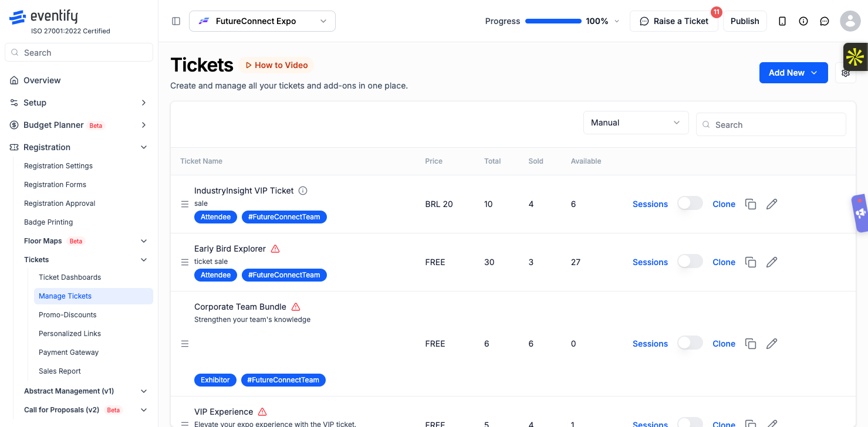The width and height of the screenshot is (868, 427).
Task: Open the mobile preview icon in header
Action: [x=782, y=21]
